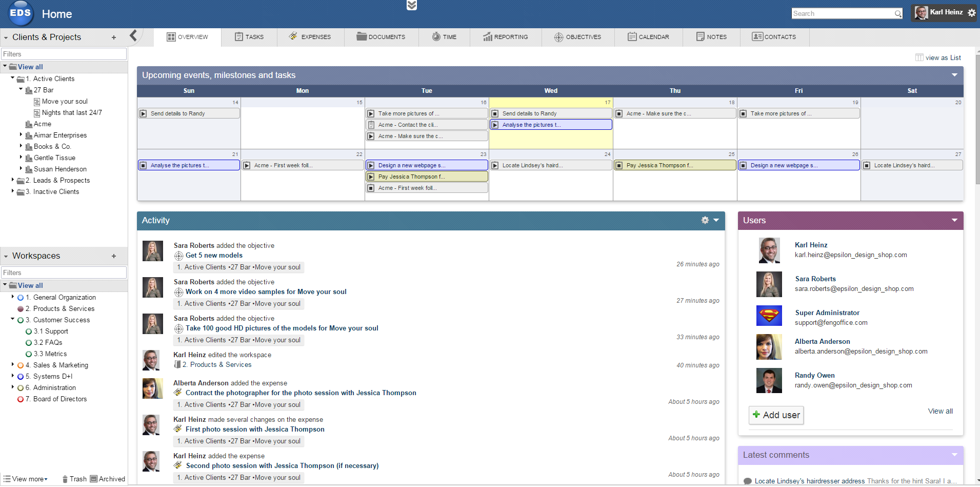Click the EDS logo icon

21,13
